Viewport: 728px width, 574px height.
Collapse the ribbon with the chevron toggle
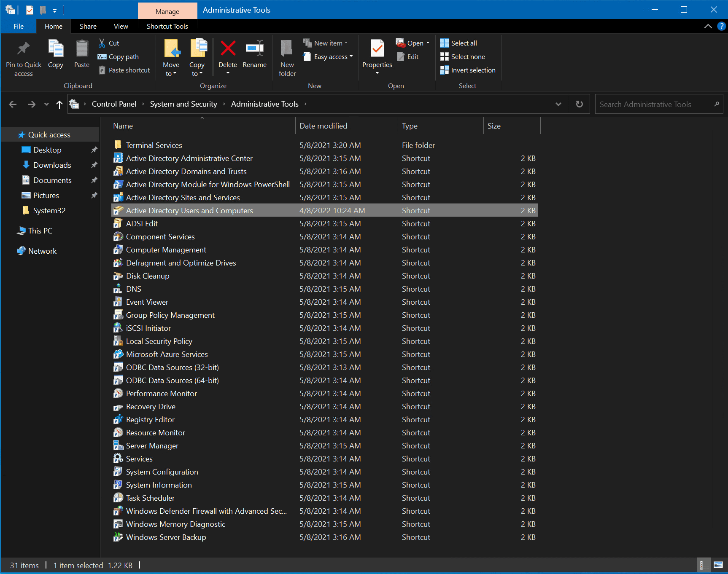(x=708, y=26)
